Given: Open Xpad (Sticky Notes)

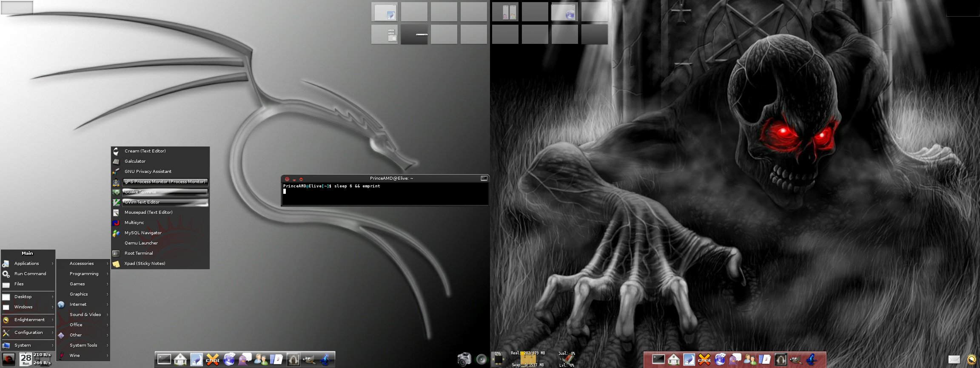Looking at the screenshot, I should pyautogui.click(x=160, y=264).
